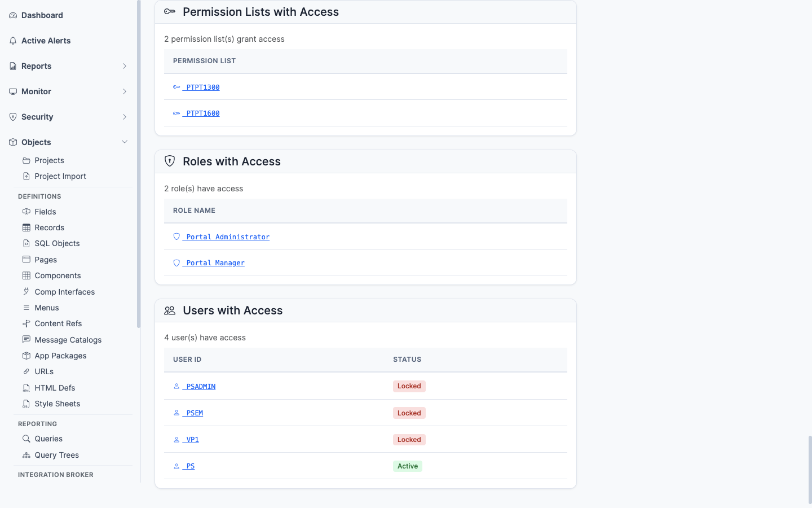The image size is (812, 508).
Task: Click the USER ID column header
Action: pyautogui.click(x=187, y=360)
